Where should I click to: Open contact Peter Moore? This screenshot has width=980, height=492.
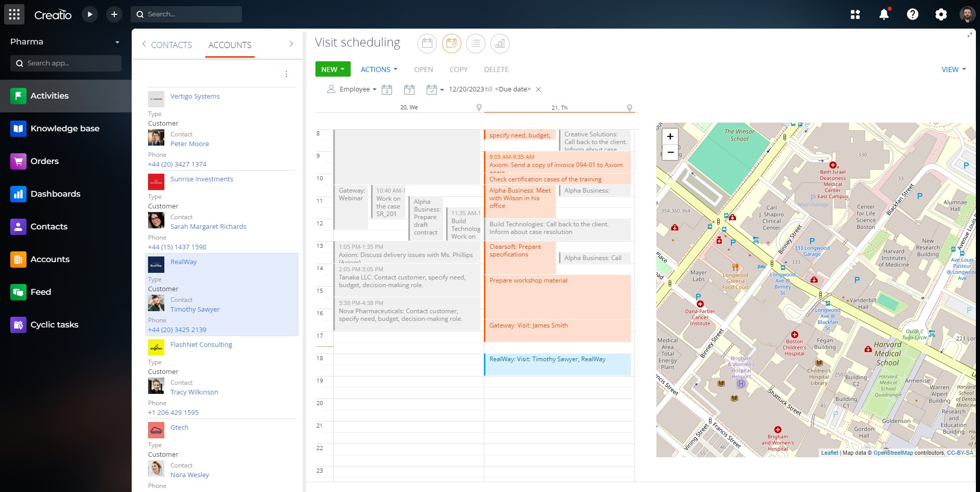(189, 144)
